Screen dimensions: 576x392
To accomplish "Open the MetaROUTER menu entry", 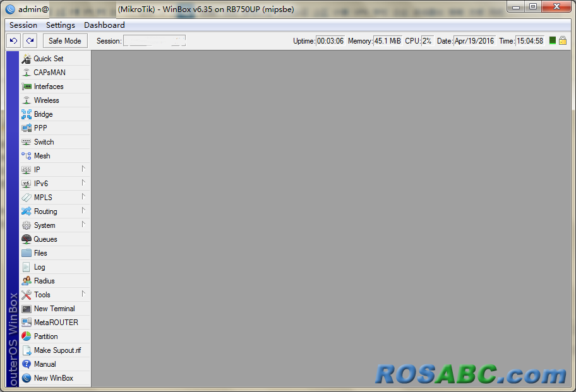I will pyautogui.click(x=54, y=323).
